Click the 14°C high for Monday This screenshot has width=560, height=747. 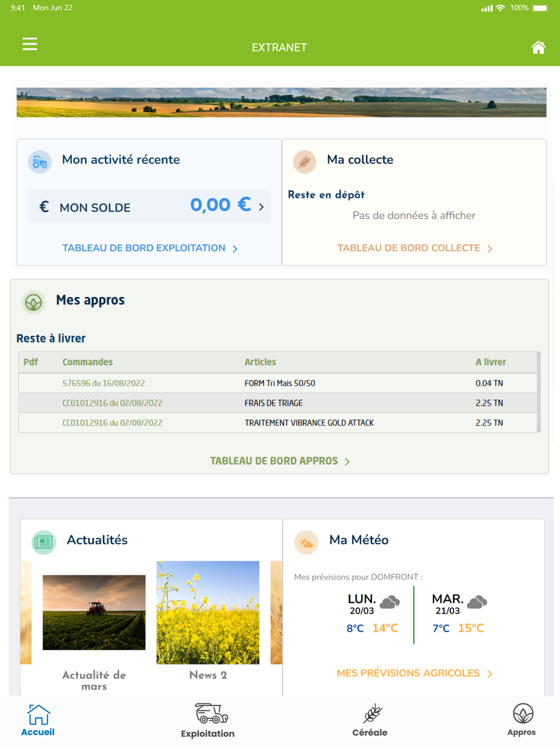(385, 628)
